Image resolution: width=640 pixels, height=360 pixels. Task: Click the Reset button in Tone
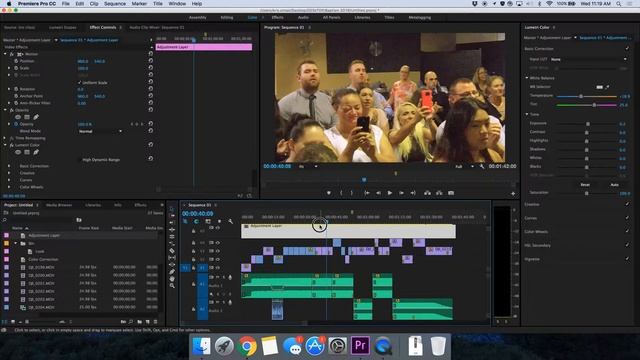point(585,184)
